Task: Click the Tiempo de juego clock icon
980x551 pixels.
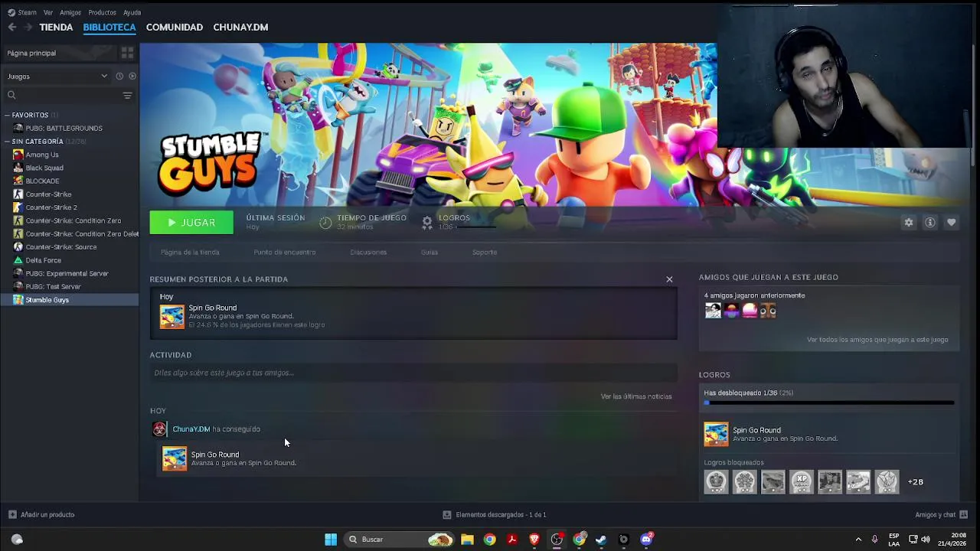Action: tap(325, 222)
